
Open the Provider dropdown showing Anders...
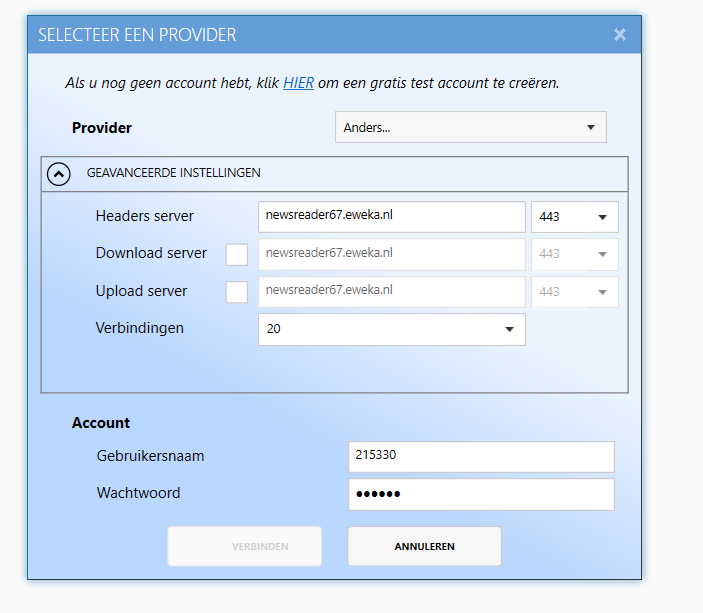[x=470, y=127]
